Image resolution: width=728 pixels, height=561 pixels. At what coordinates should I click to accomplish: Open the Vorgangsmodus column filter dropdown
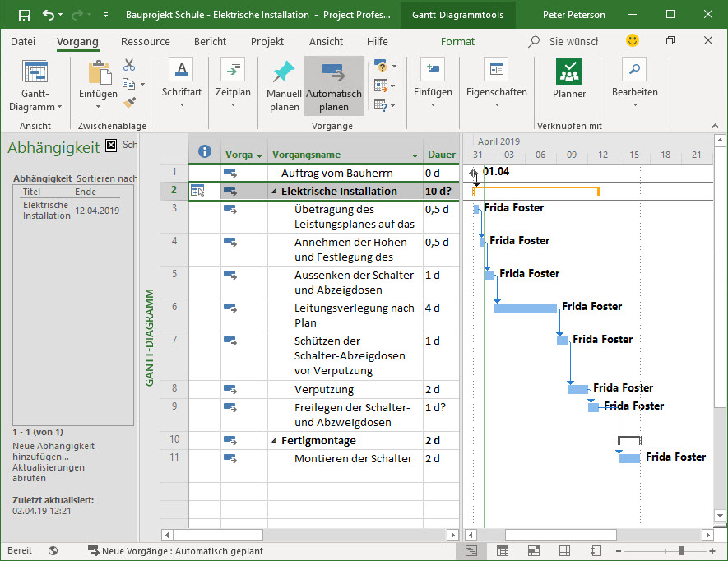[259, 155]
